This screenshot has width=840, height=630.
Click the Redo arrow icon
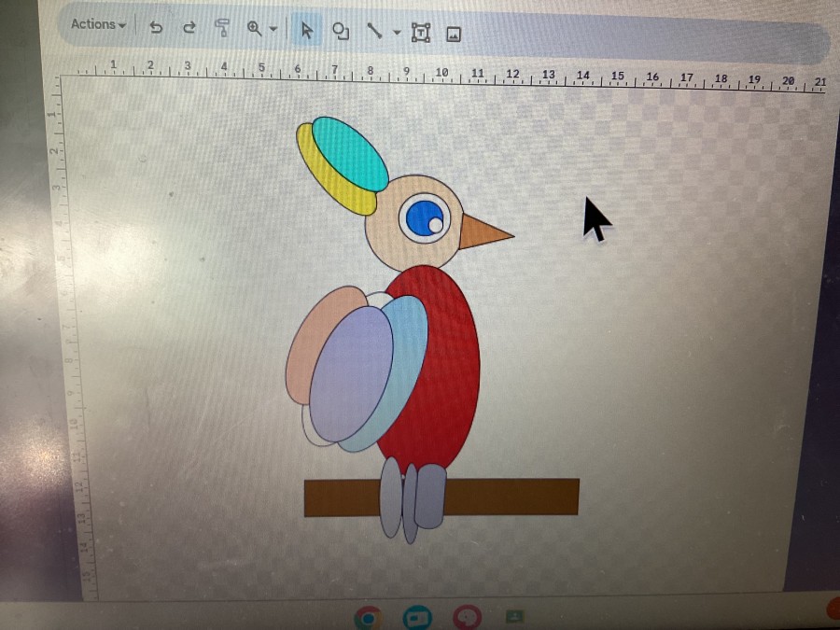189,28
